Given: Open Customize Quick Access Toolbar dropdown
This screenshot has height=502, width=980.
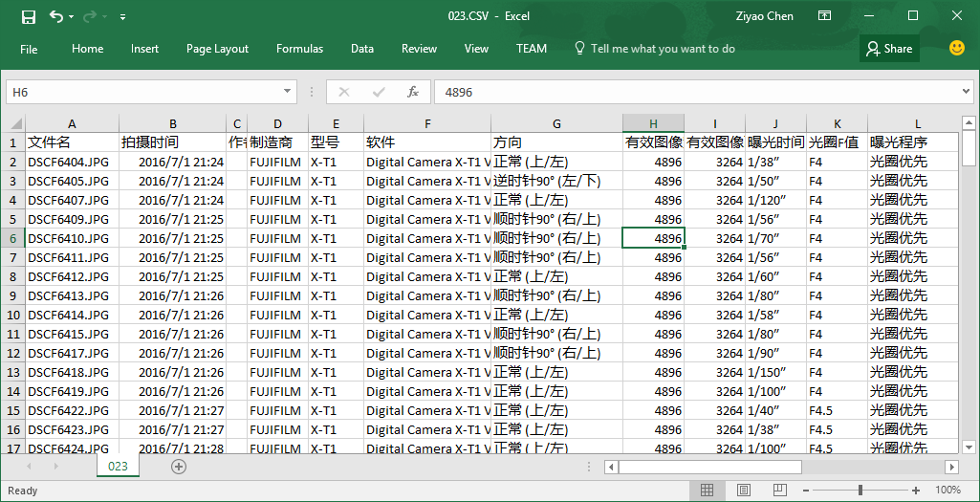Looking at the screenshot, I should click(x=122, y=17).
